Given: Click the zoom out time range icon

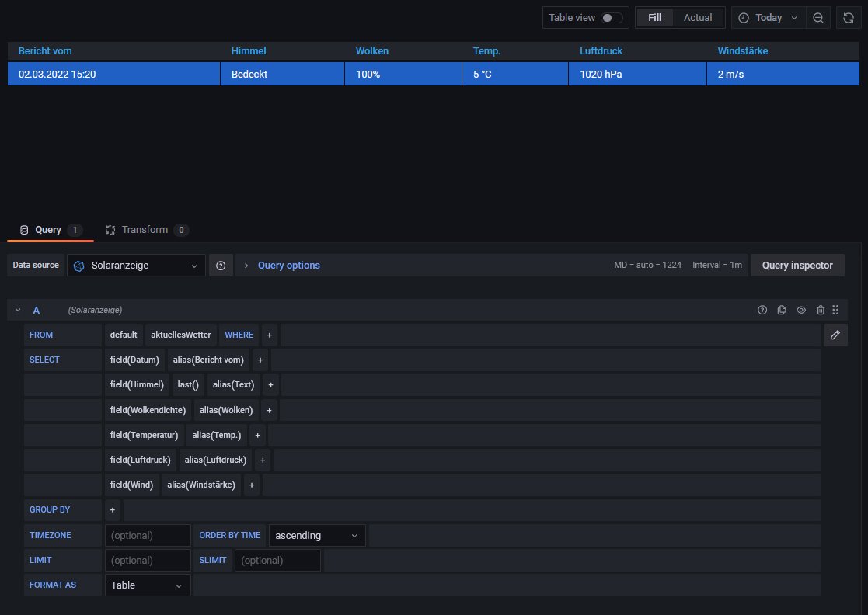Looking at the screenshot, I should point(818,18).
